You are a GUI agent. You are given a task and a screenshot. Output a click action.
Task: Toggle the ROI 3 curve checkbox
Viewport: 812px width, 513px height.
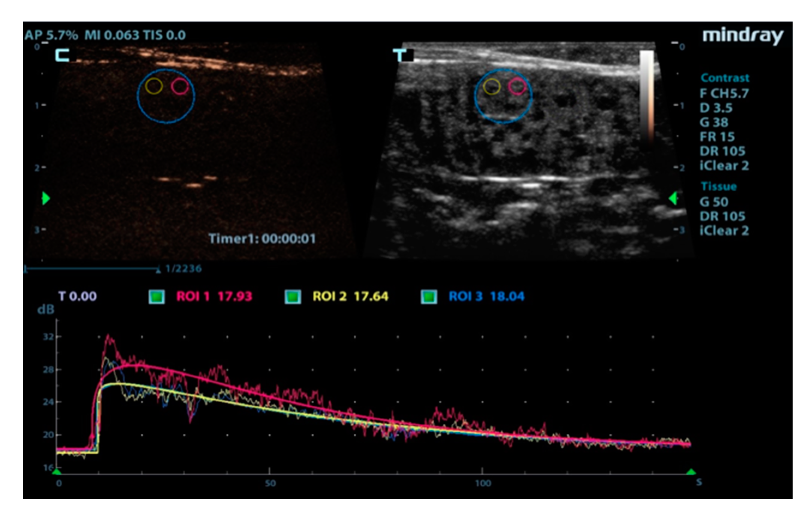point(429,297)
